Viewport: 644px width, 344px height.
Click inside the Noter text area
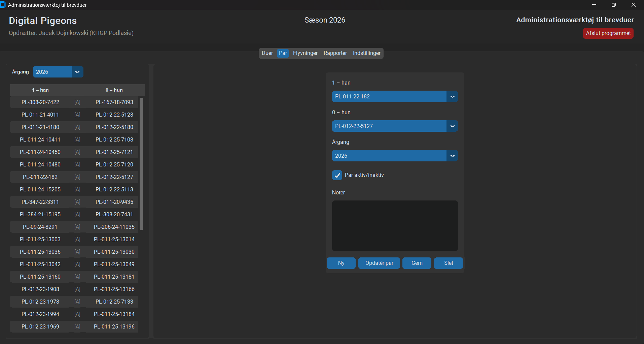[395, 226]
